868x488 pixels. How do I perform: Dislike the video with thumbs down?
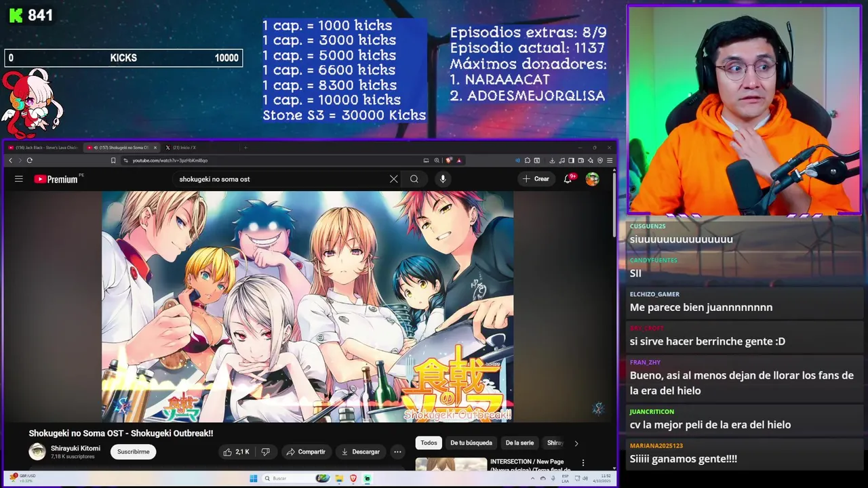[266, 451]
